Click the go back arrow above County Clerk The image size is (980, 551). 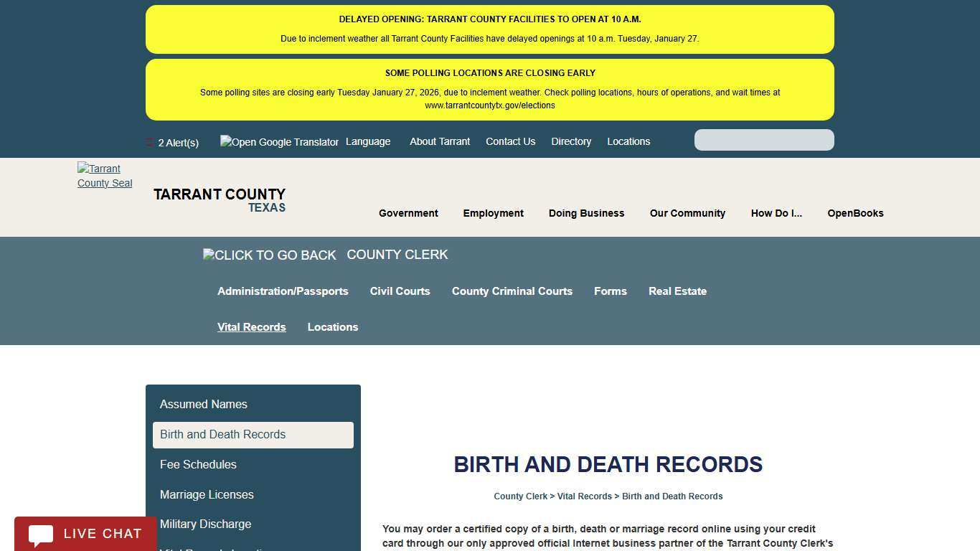[x=269, y=255]
